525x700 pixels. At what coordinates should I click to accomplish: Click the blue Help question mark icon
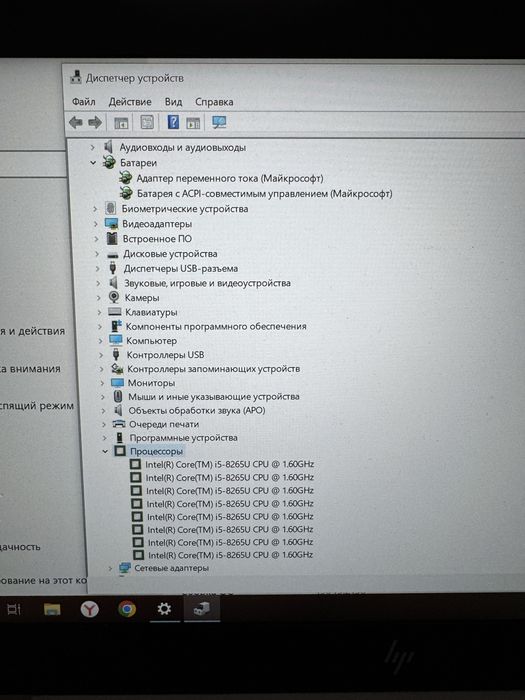pos(173,121)
